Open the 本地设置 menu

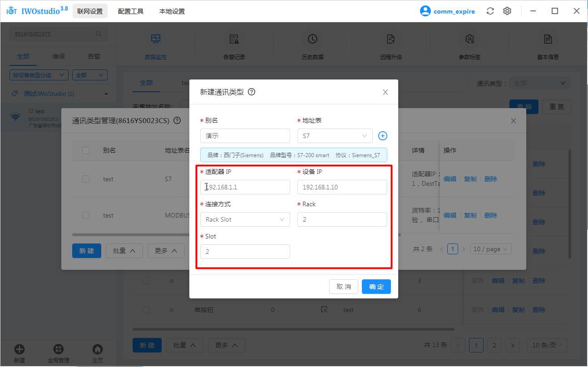pyautogui.click(x=172, y=11)
